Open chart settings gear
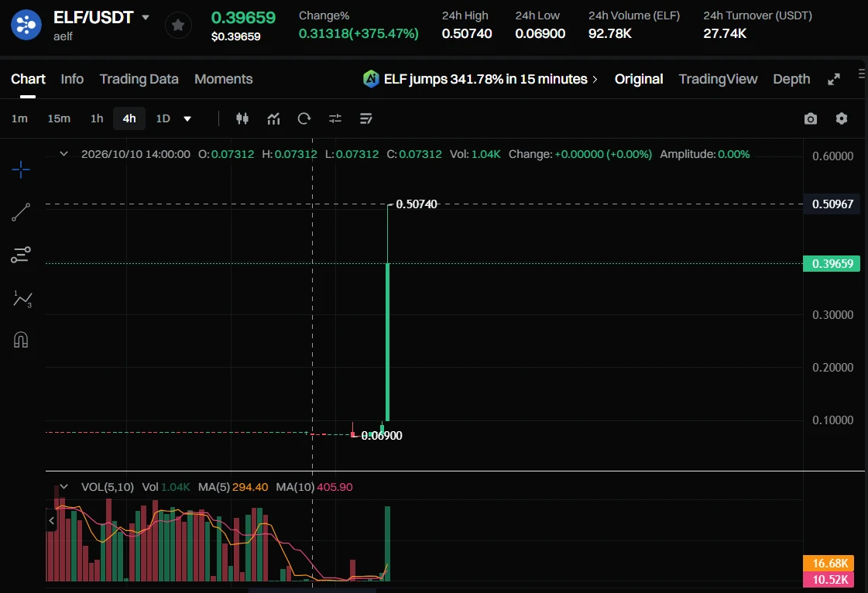 click(x=842, y=118)
